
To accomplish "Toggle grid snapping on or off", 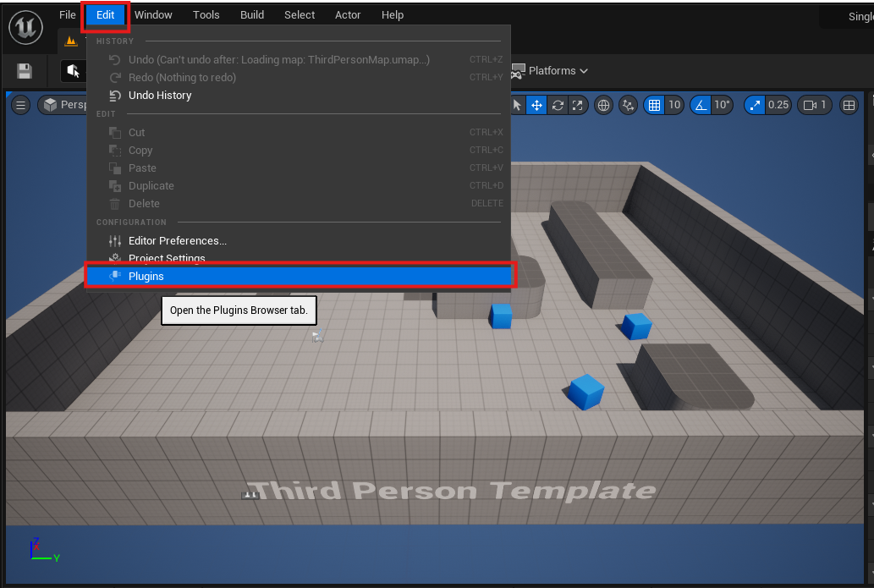I will pyautogui.click(x=654, y=105).
